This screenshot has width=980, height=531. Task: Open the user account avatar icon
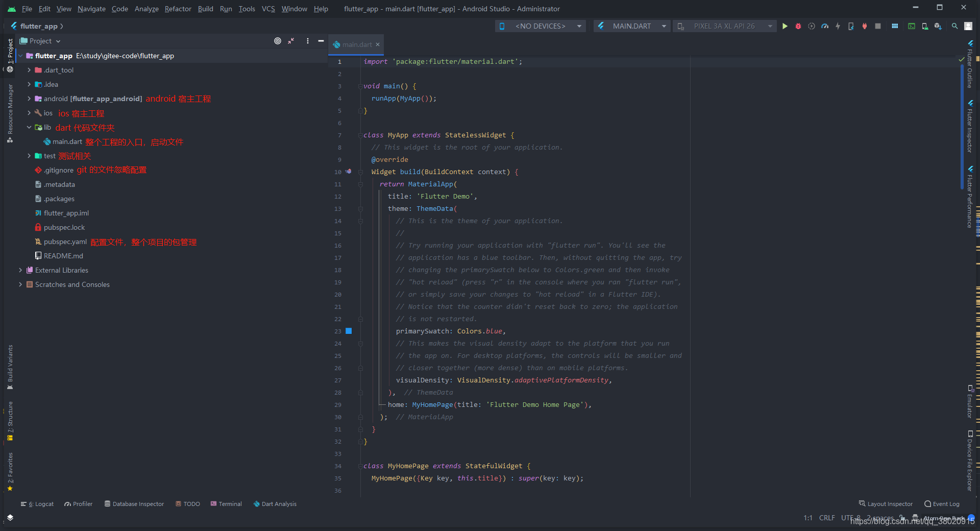[968, 26]
